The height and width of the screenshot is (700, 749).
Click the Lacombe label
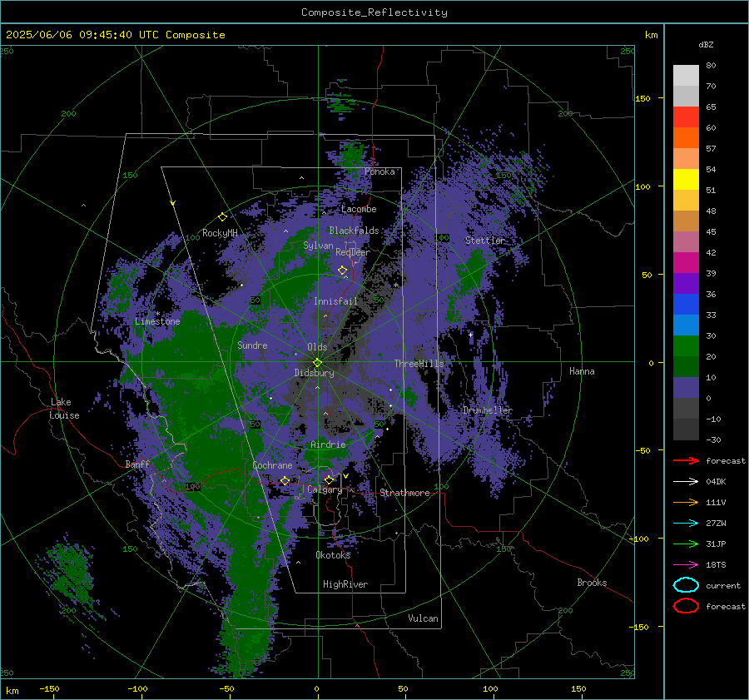pos(359,209)
